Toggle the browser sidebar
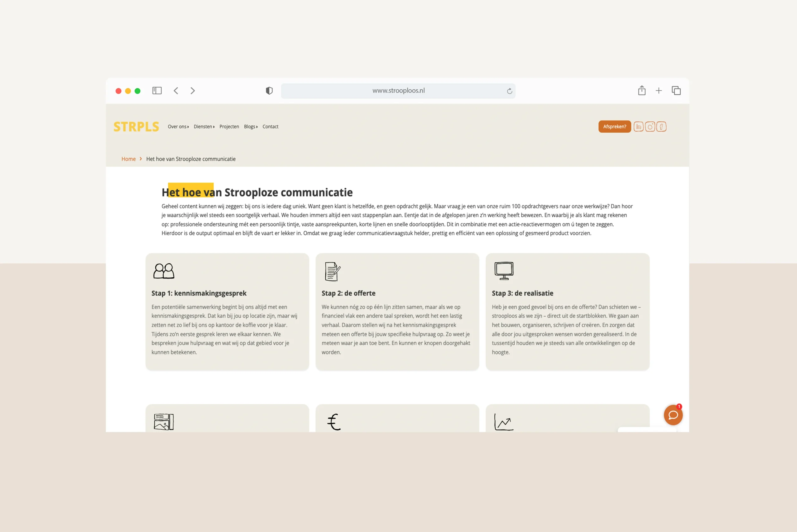The width and height of the screenshot is (797, 532). [x=157, y=91]
